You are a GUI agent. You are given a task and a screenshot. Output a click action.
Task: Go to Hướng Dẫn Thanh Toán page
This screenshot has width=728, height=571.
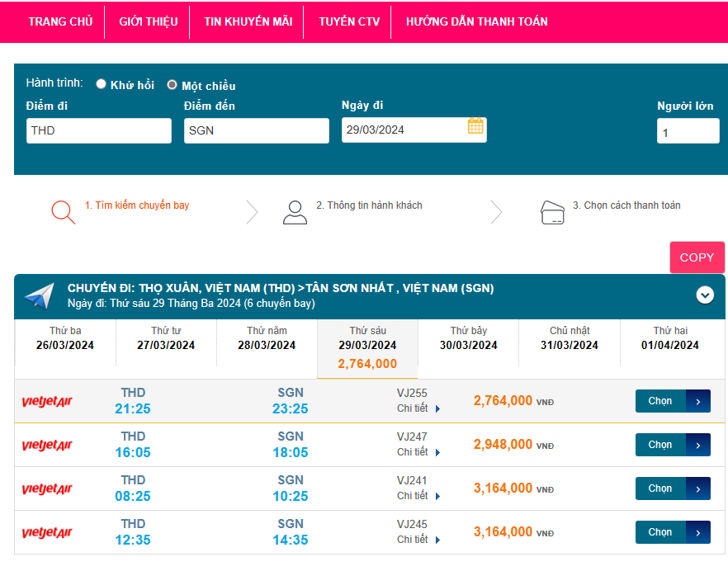(476, 21)
